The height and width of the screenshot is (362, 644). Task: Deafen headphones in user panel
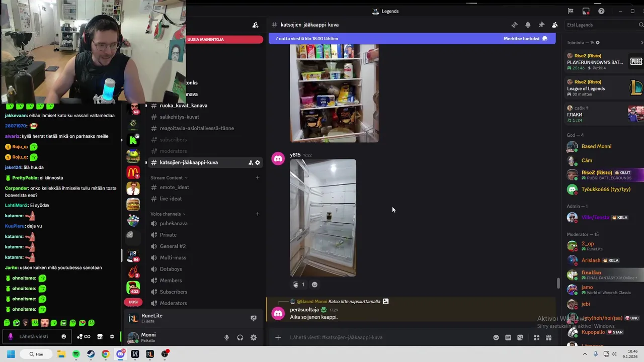[240, 338]
